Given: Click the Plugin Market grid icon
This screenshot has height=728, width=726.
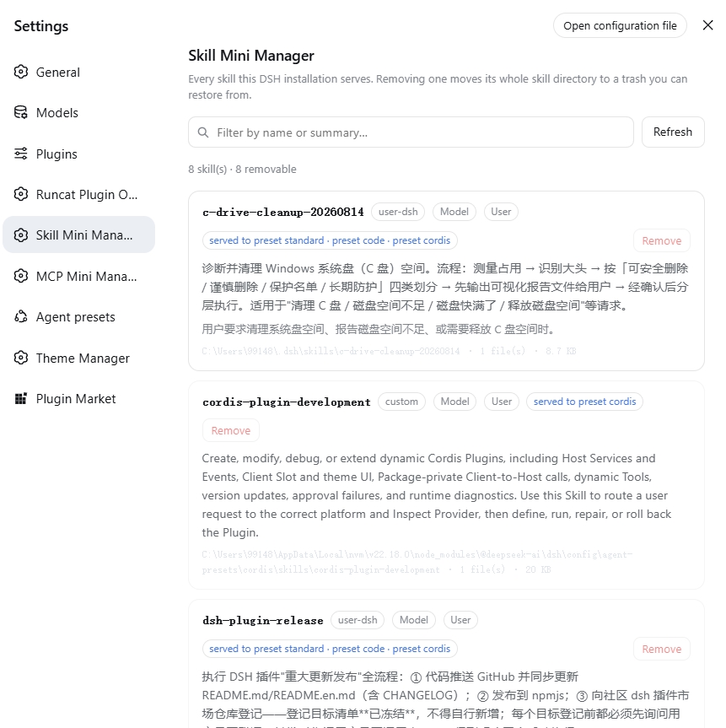Looking at the screenshot, I should 21,398.
